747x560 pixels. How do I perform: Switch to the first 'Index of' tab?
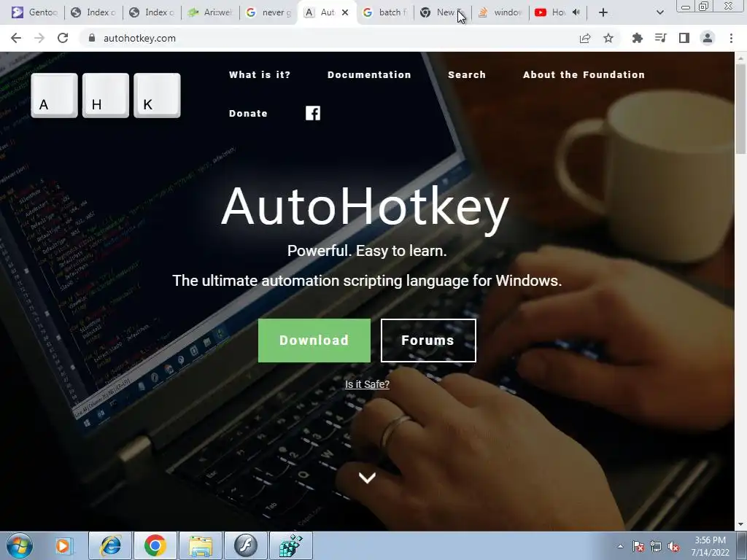[93, 12]
